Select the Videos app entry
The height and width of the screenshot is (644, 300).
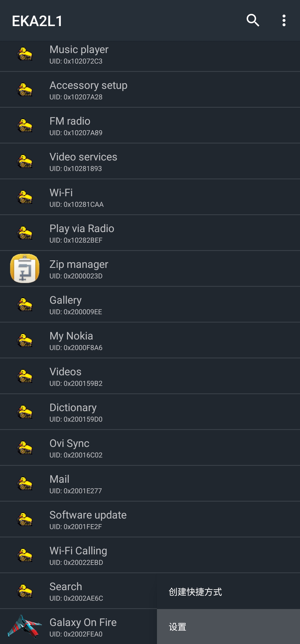tap(150, 376)
